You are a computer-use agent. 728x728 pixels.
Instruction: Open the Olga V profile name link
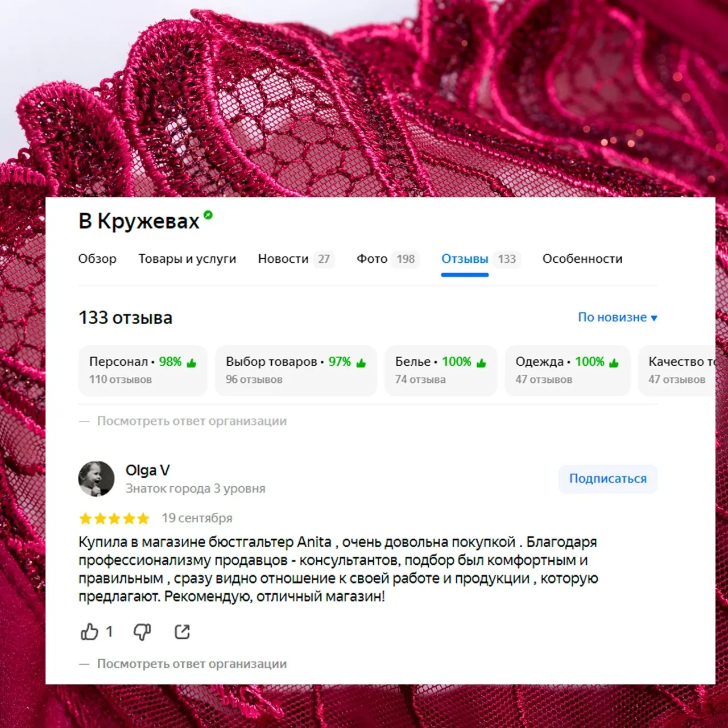[x=148, y=470]
